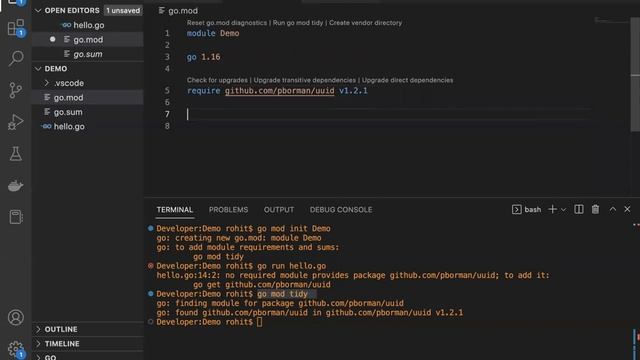Click 'go get github.com/pborman/uuid' terminal line
The image size is (640, 360).
[262, 284]
